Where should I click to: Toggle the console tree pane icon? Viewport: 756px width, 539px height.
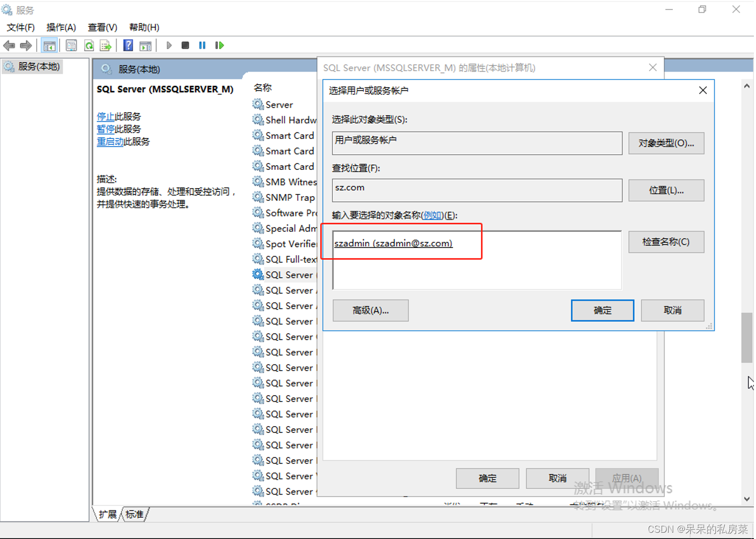(49, 45)
